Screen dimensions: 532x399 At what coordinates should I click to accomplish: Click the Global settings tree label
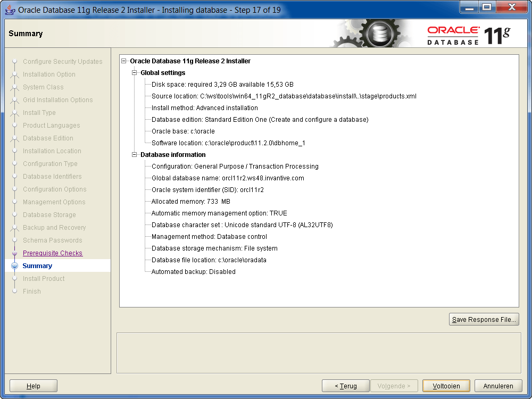point(163,72)
